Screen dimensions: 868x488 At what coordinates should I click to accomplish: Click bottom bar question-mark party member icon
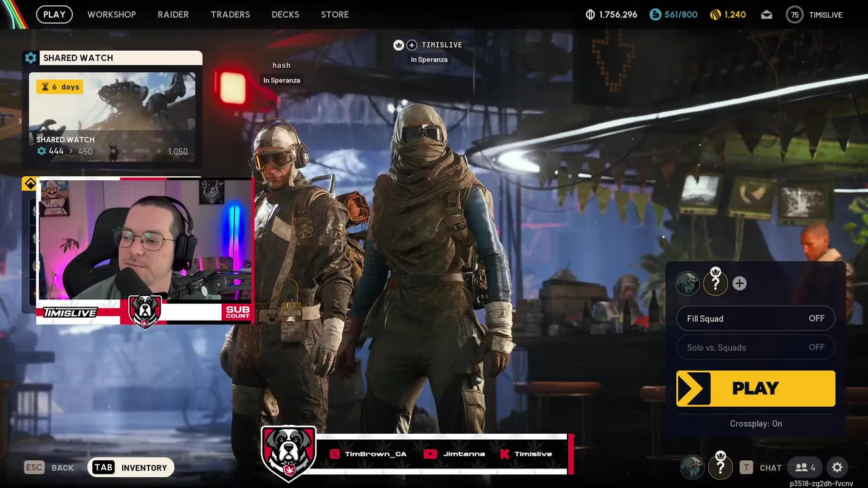[720, 466]
